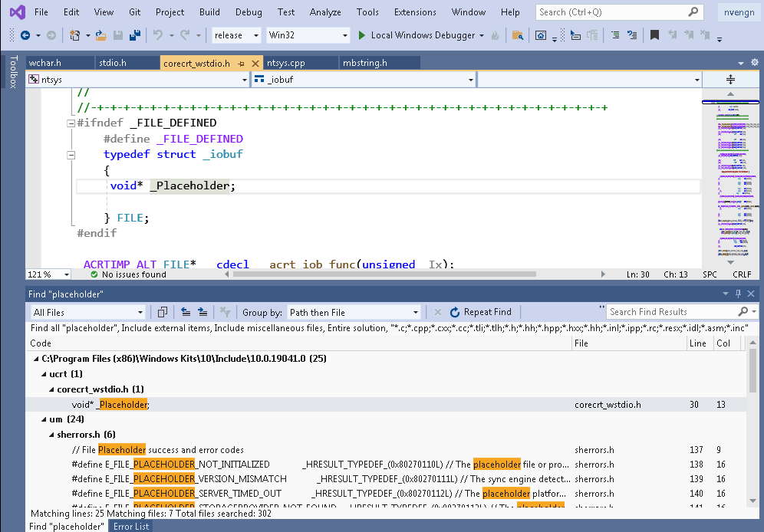Pin the Find results panel
Image resolution: width=764 pixels, height=532 pixels.
click(x=738, y=294)
